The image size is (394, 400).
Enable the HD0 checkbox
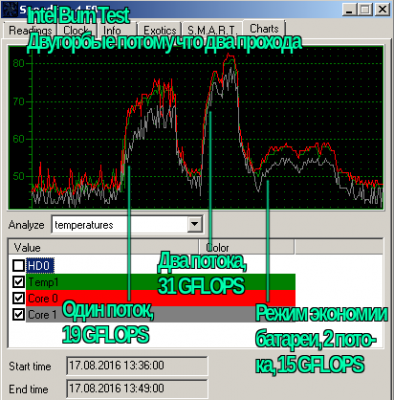19,266
